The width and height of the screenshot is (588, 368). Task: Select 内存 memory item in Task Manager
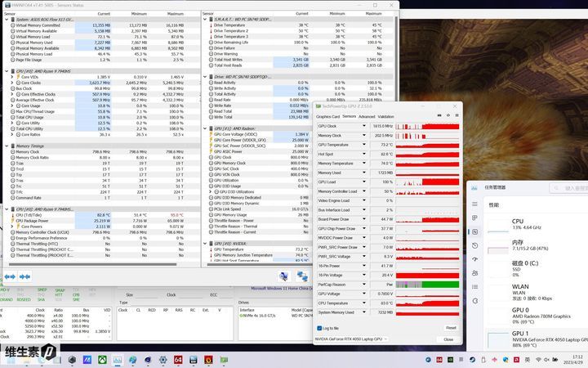click(x=537, y=245)
